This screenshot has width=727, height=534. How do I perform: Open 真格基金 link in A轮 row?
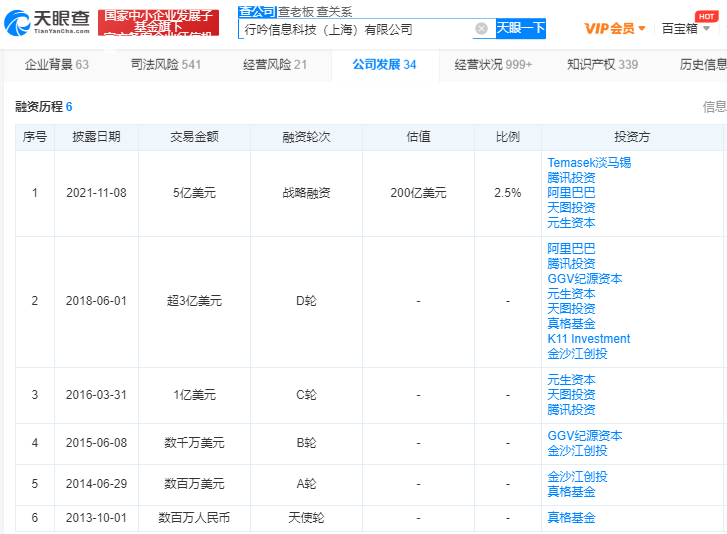click(x=571, y=492)
